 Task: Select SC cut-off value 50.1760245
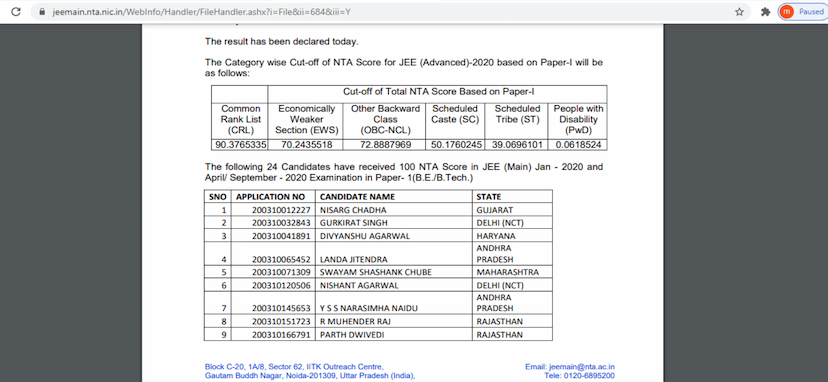pyautogui.click(x=455, y=145)
